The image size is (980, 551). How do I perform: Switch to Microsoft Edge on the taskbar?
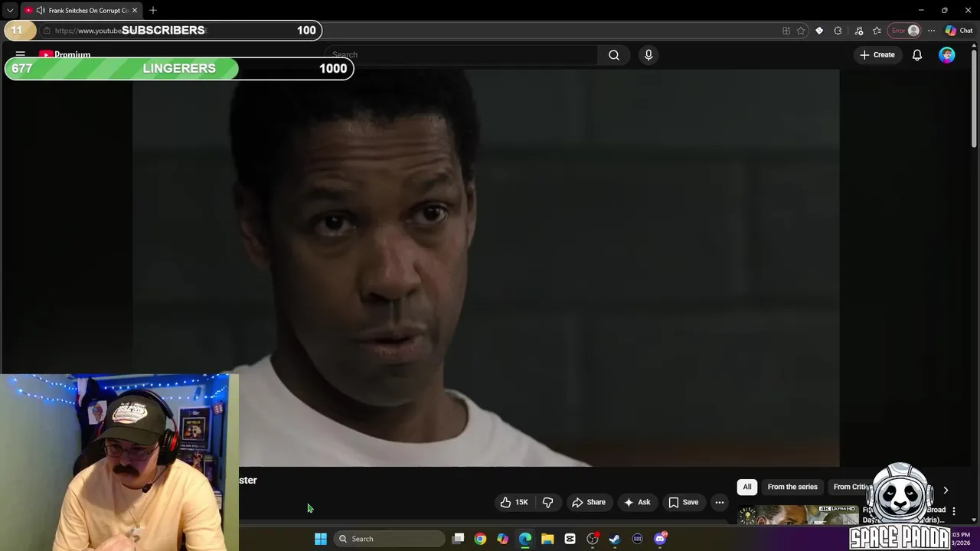525,539
